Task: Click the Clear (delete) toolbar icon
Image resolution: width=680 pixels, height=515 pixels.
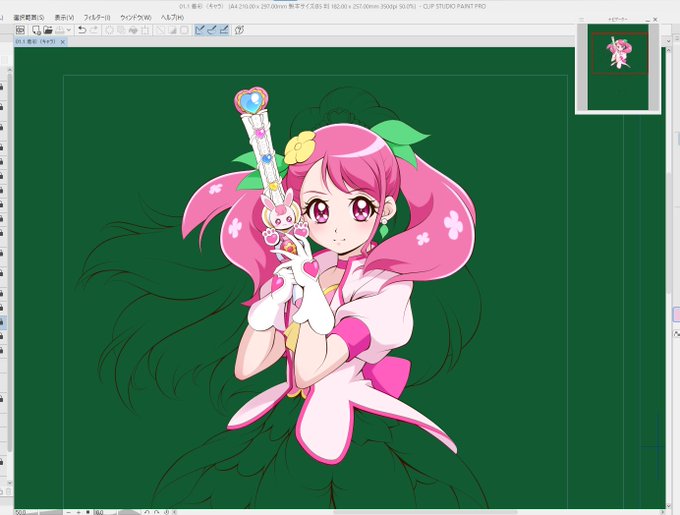Action: click(x=109, y=30)
